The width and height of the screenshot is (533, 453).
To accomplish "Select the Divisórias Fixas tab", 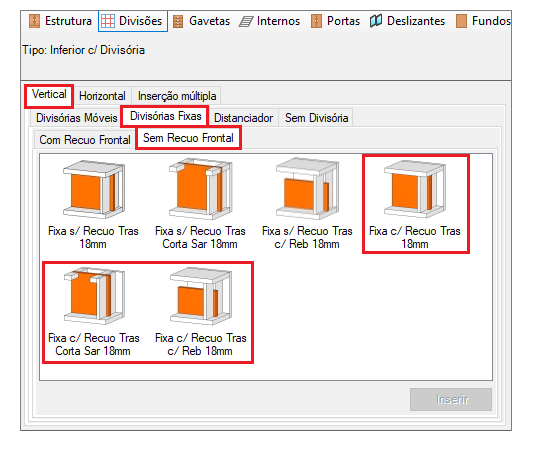I will [x=166, y=116].
